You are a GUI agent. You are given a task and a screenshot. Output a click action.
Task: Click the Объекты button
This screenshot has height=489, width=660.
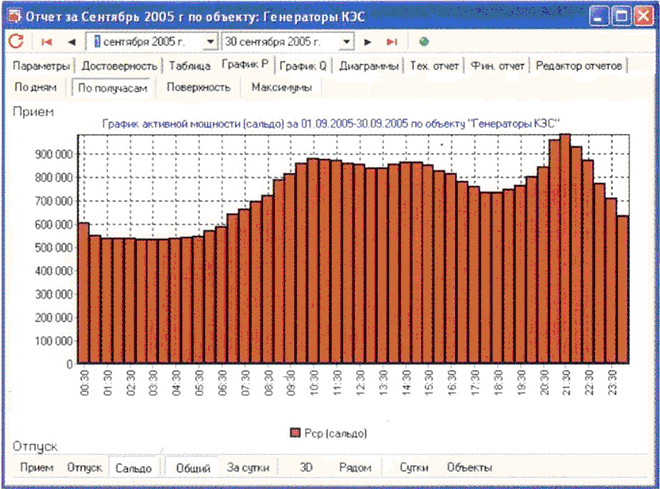(469, 468)
